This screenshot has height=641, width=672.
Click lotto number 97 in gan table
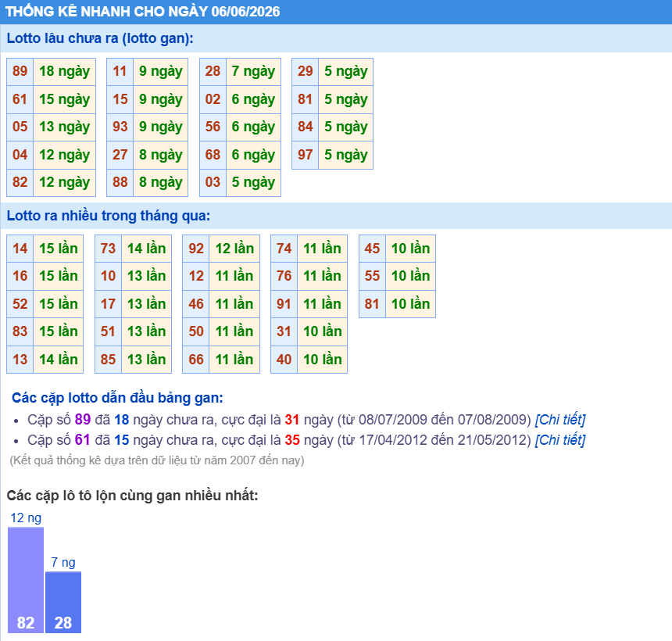306,155
